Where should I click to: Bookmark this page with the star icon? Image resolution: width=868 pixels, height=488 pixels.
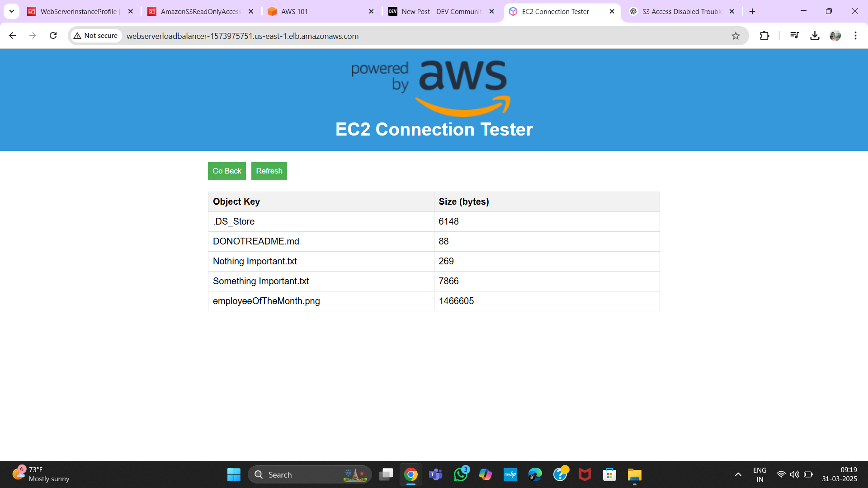pyautogui.click(x=736, y=36)
